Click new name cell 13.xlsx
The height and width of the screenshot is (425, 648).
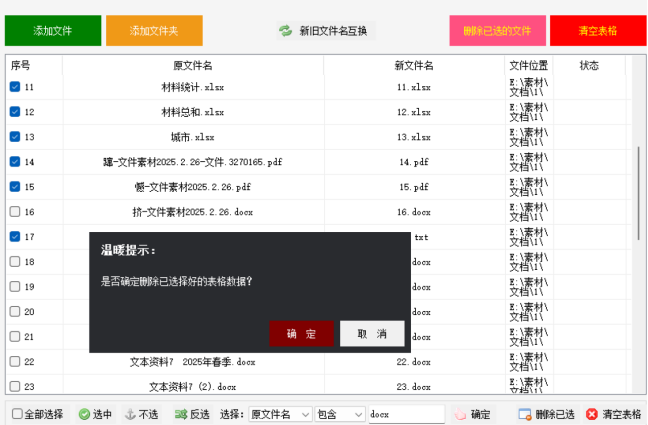pyautogui.click(x=414, y=137)
